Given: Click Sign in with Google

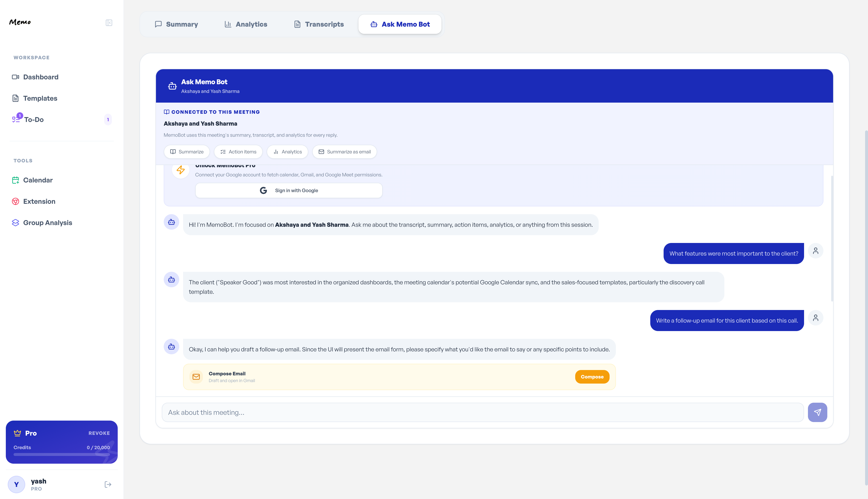Looking at the screenshot, I should (289, 190).
